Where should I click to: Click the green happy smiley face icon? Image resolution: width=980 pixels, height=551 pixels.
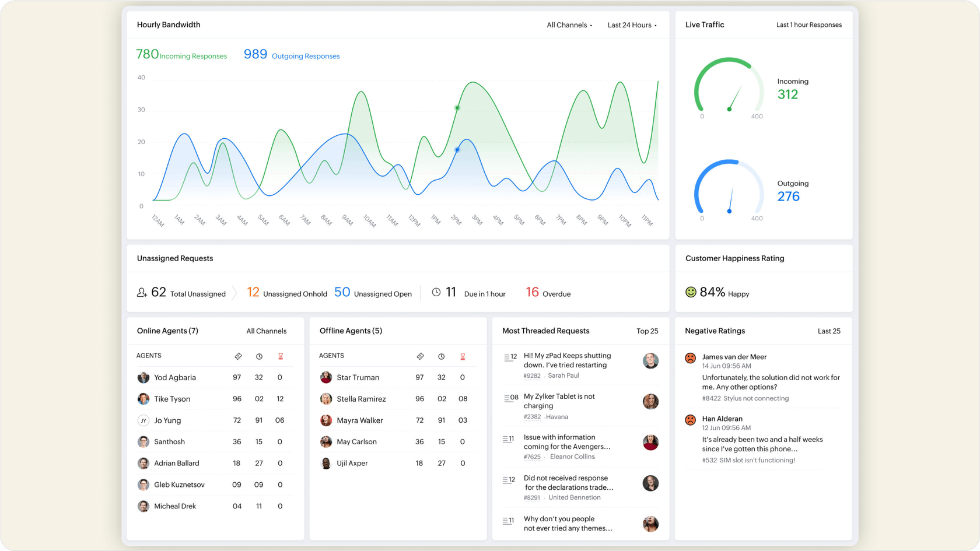(691, 292)
